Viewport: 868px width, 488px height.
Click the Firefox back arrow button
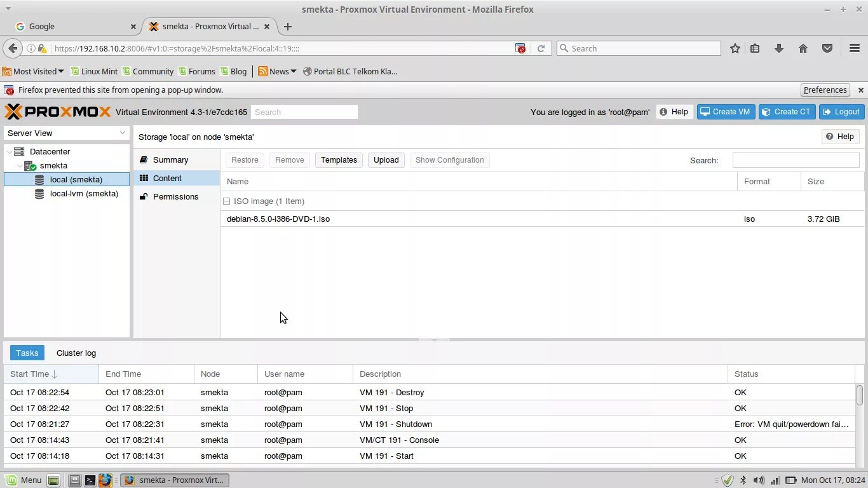[13, 48]
